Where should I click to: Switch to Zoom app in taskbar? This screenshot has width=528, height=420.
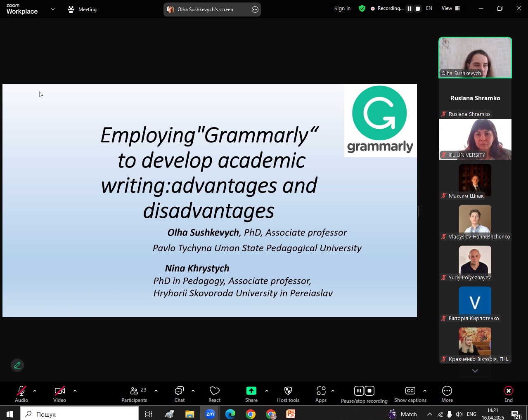click(210, 414)
